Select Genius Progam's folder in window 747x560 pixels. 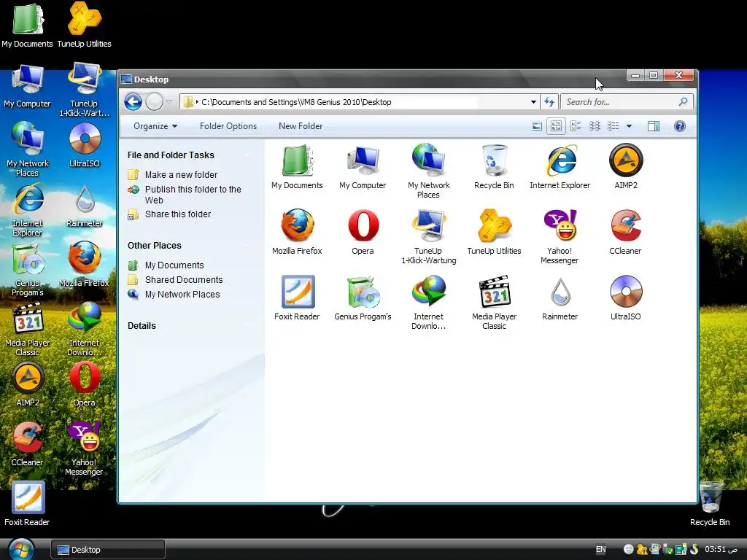(363, 297)
